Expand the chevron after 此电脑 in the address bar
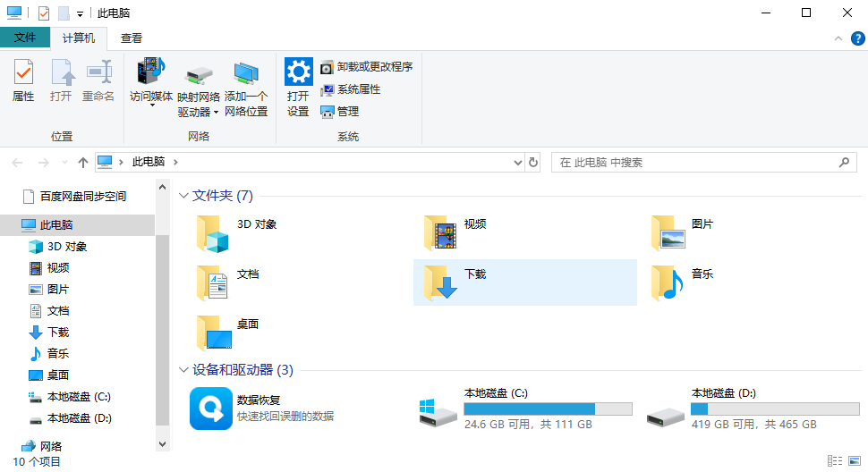This screenshot has width=868, height=472. point(175,162)
